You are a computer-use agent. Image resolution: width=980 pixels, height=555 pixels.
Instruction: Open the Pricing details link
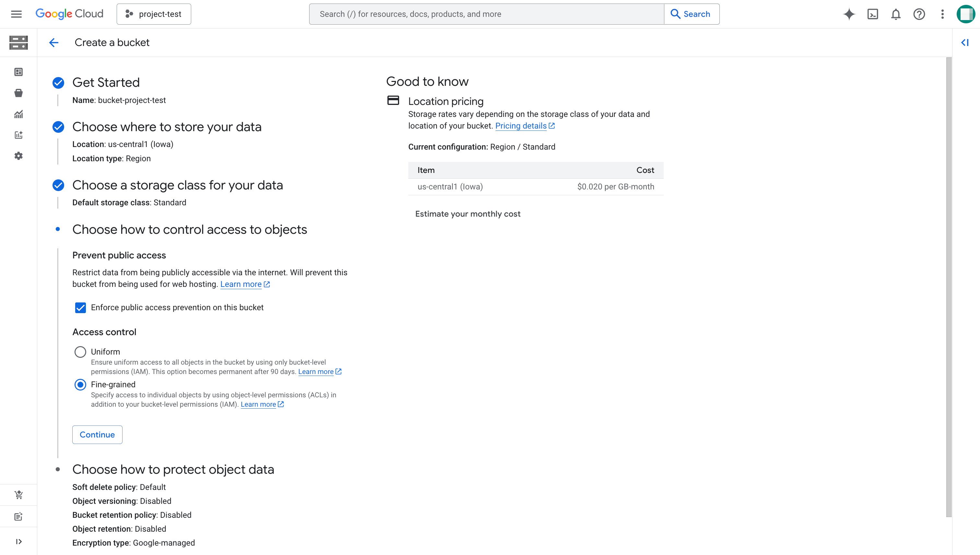click(521, 126)
